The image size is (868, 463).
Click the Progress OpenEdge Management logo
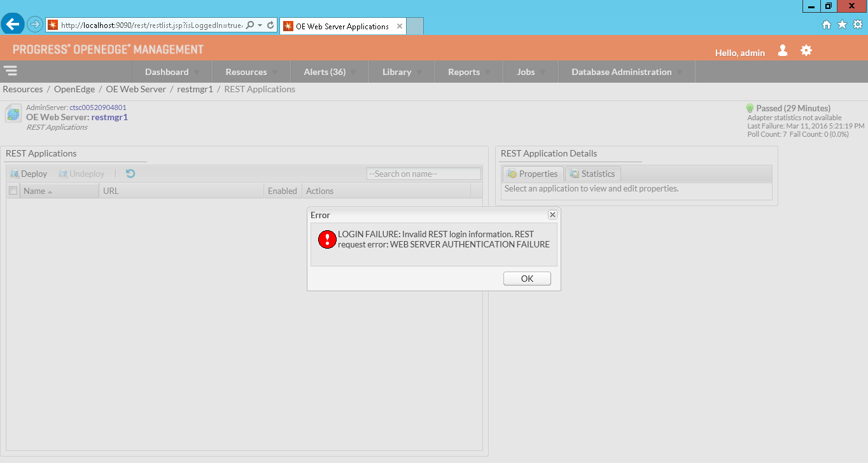(108, 50)
